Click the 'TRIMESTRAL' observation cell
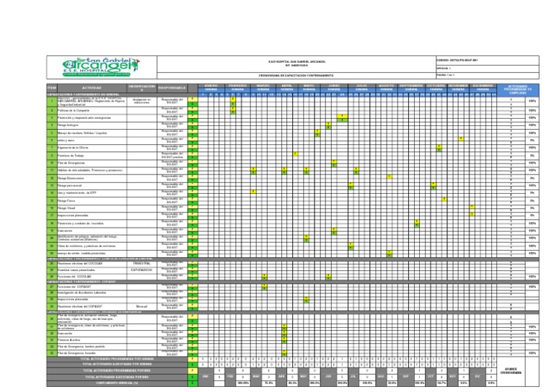Viewport: 554px width, 392px height. (x=141, y=264)
